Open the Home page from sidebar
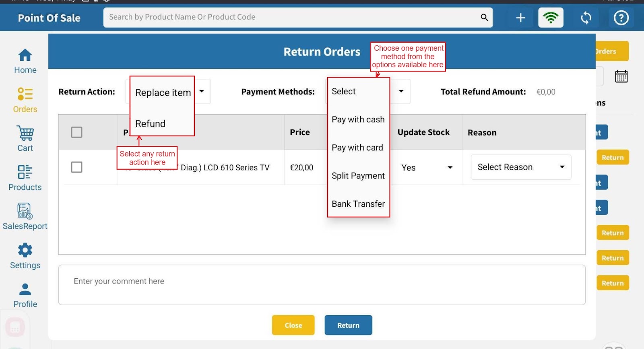Viewport: 644px width, 349px height. click(25, 61)
